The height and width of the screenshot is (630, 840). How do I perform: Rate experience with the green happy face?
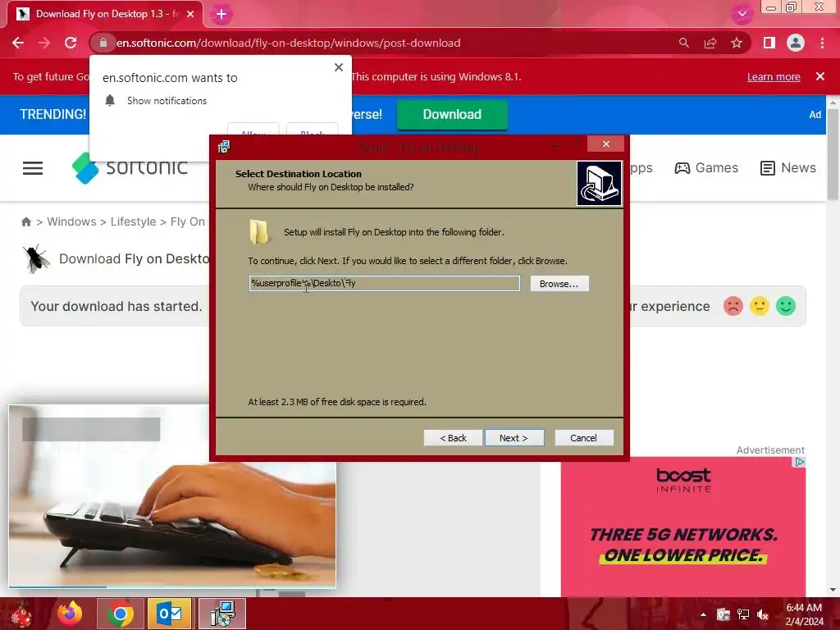pyautogui.click(x=786, y=306)
